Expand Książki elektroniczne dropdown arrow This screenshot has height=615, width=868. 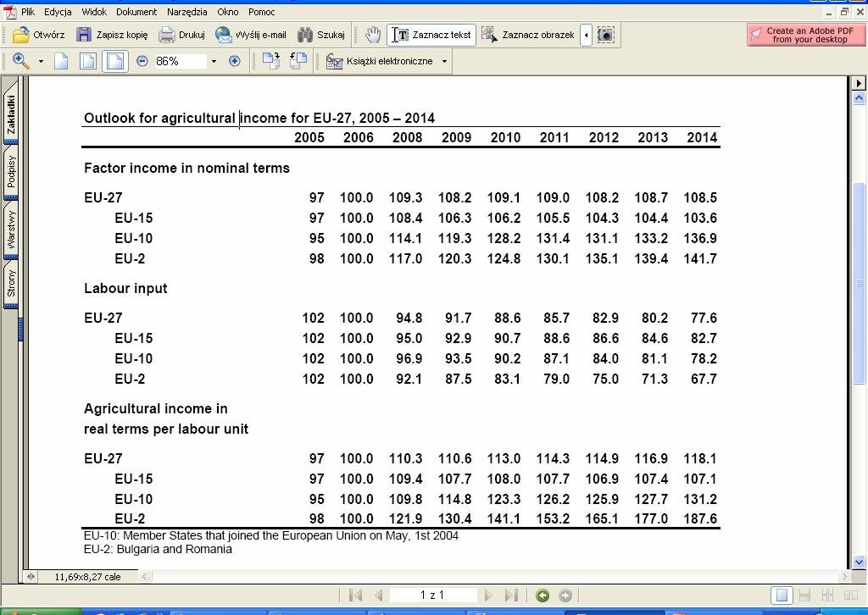(x=444, y=61)
